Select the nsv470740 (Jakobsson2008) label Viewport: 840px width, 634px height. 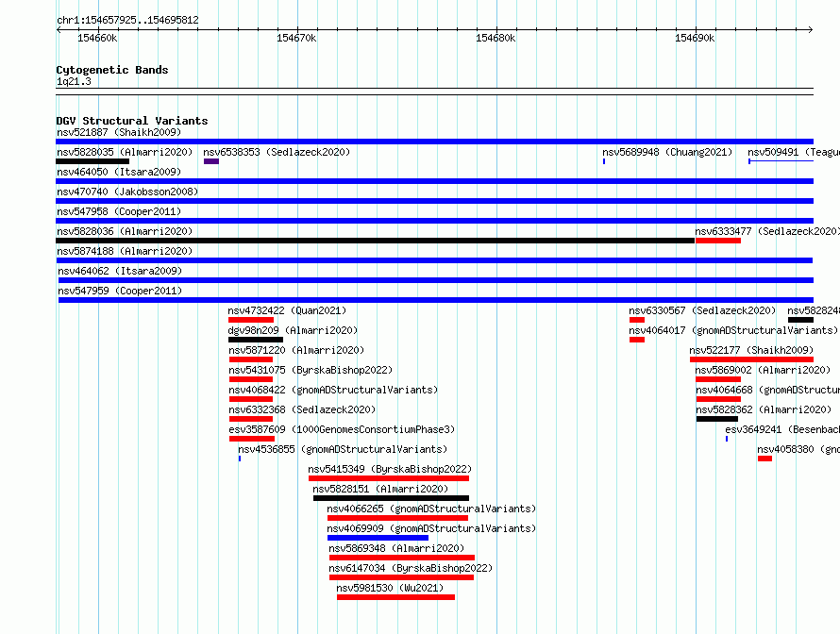pyautogui.click(x=127, y=192)
